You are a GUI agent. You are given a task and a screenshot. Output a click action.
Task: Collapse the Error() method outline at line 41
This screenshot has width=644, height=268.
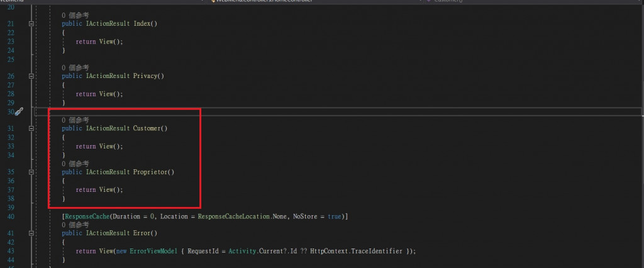click(31, 233)
